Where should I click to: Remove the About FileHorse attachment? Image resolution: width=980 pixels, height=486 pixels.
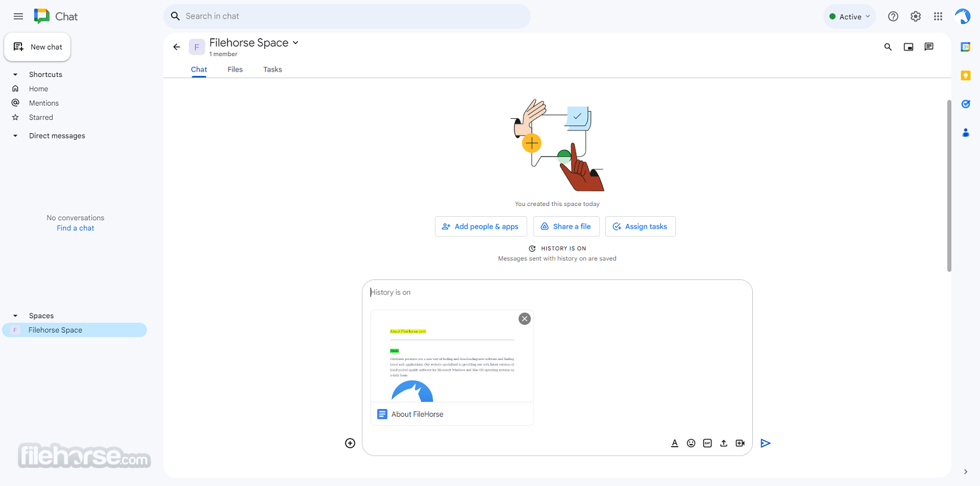525,319
